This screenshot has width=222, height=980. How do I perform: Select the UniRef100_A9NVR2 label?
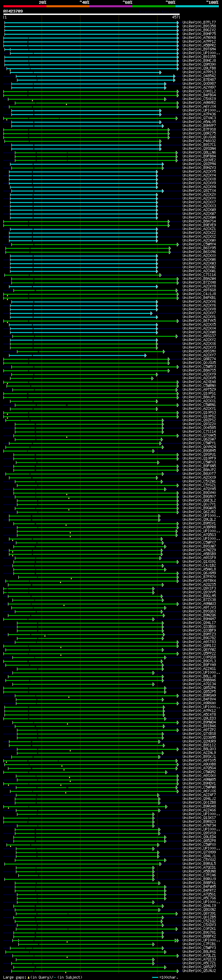[199, 103]
